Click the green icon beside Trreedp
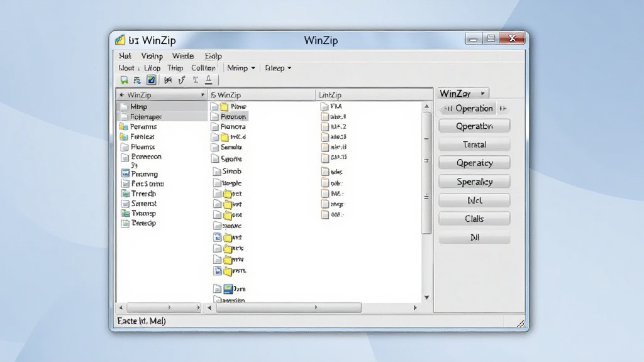 point(125,194)
